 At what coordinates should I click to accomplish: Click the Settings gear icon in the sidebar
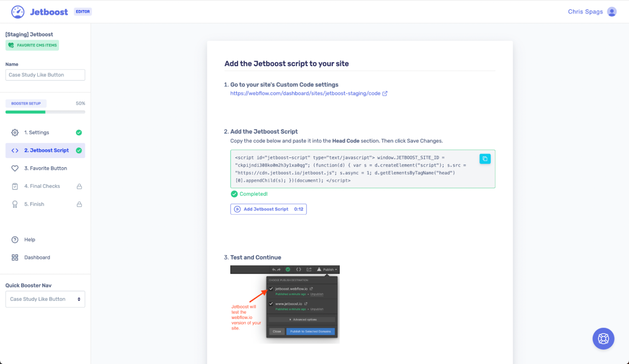(15, 133)
